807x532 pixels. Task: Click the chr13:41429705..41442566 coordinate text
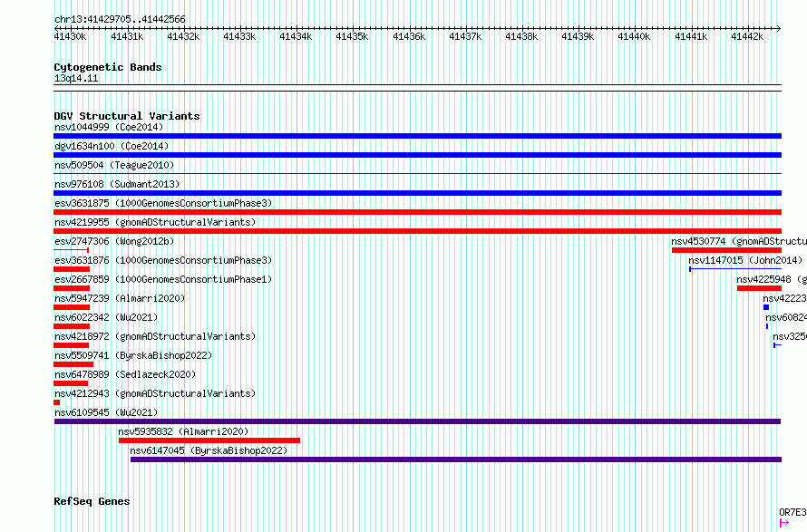(120, 20)
